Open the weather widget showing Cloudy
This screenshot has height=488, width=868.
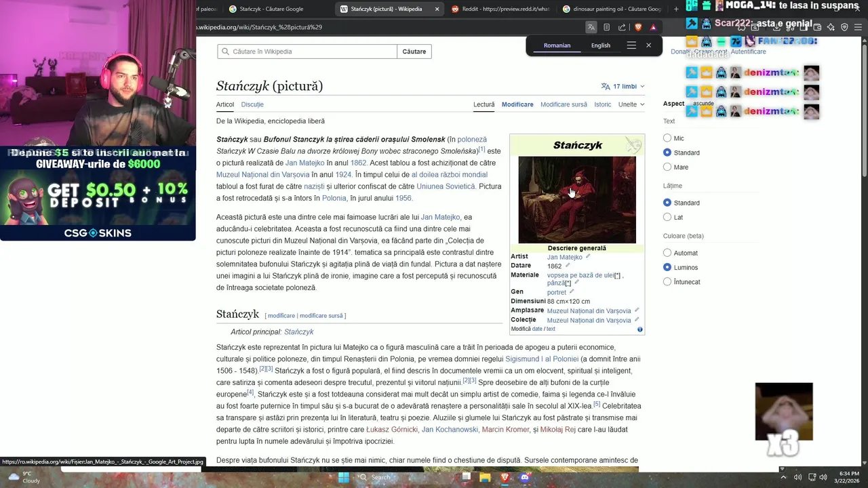tap(24, 477)
